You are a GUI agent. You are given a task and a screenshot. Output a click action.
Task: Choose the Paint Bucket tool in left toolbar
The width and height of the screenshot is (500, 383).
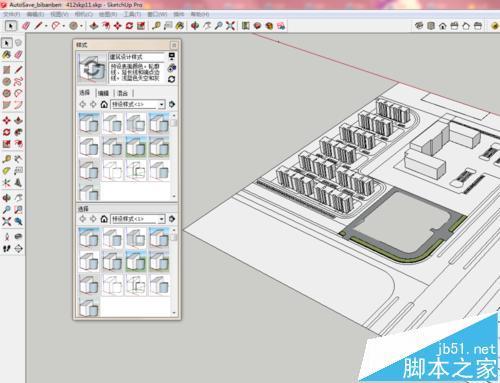click(x=7, y=55)
